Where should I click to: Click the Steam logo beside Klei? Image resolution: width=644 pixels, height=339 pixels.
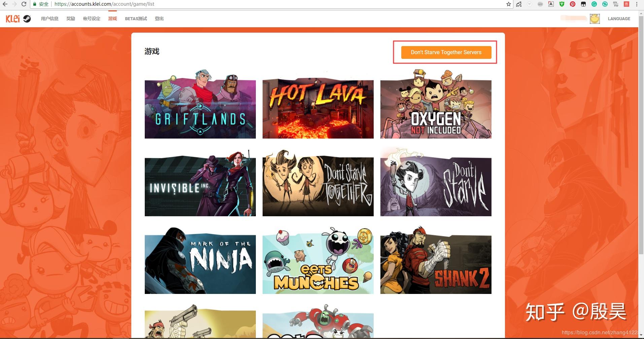pyautogui.click(x=27, y=19)
